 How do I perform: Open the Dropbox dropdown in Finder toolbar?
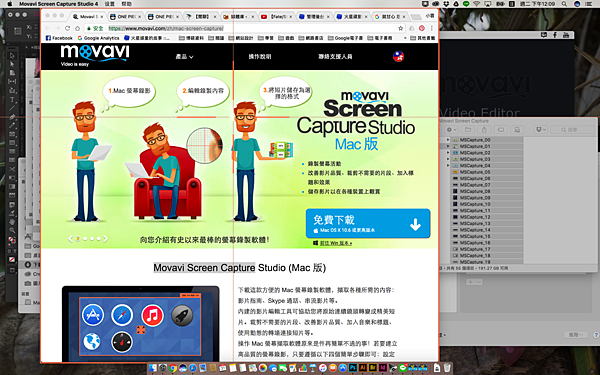541,130
